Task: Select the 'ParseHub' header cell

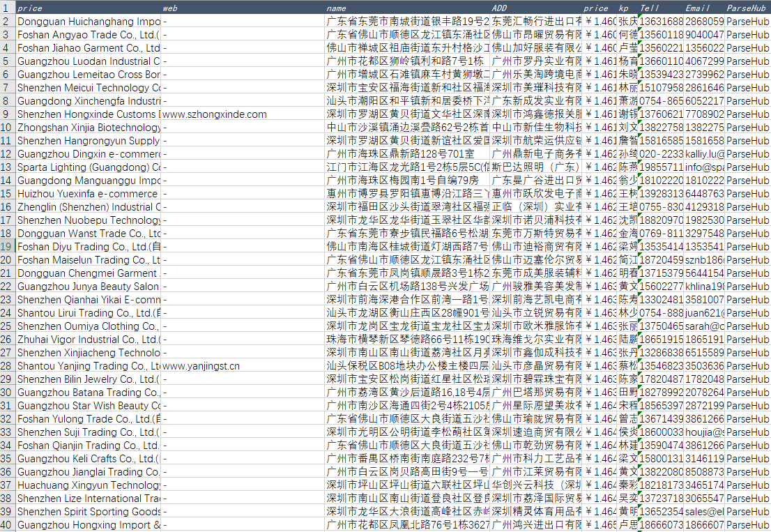Action: point(748,8)
